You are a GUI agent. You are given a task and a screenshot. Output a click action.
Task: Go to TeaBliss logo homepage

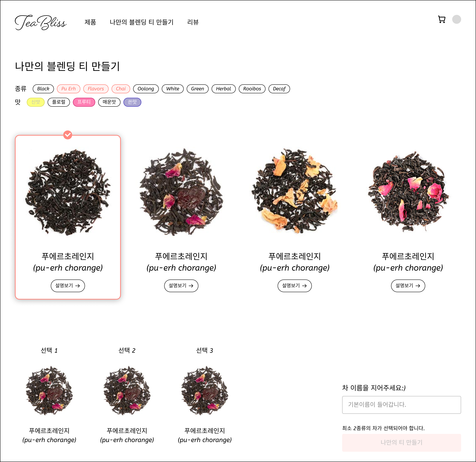coord(41,22)
